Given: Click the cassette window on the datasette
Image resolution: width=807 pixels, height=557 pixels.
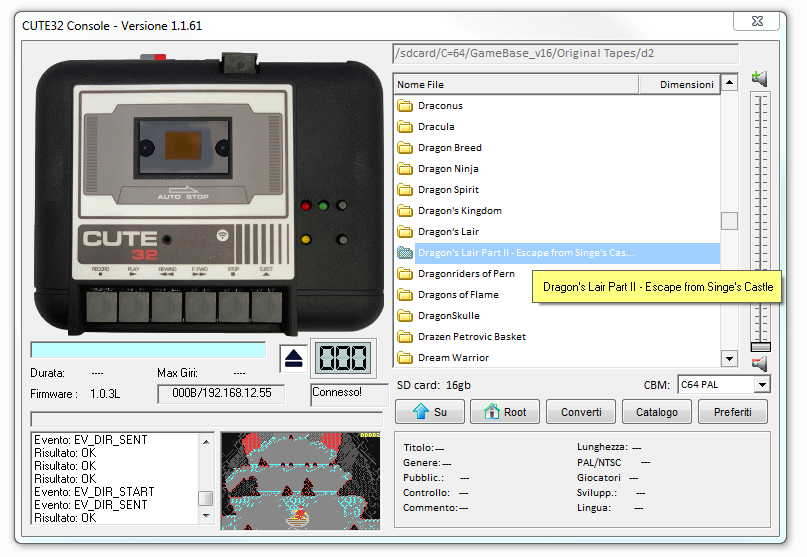Looking at the screenshot, I should (183, 147).
